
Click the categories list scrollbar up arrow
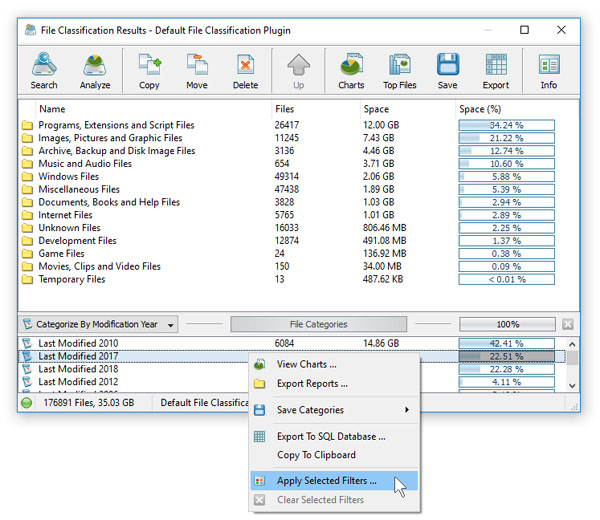[572, 344]
